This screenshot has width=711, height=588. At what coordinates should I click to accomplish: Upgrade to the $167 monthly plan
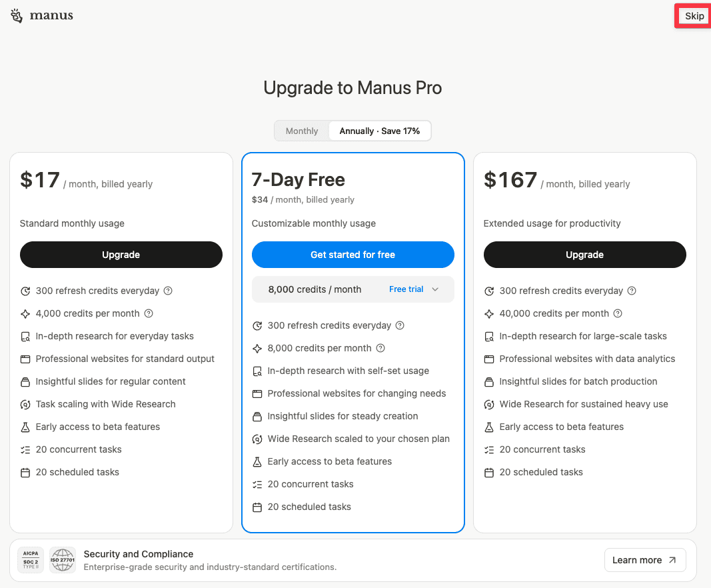[584, 255]
